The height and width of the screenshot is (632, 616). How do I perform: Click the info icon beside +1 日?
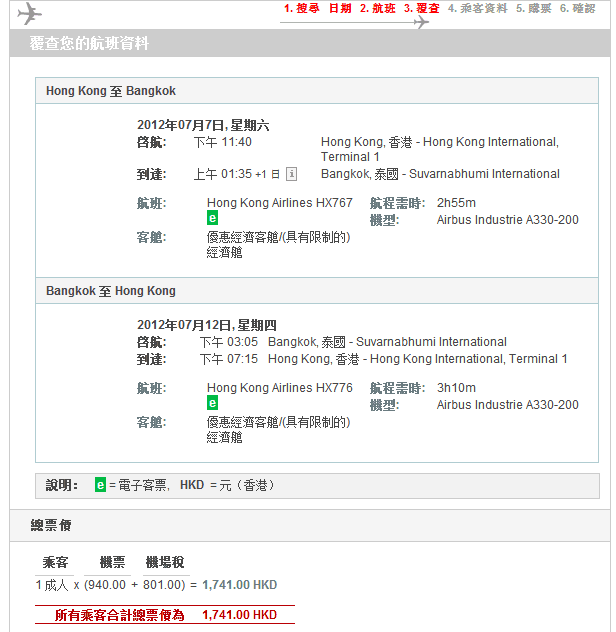[x=291, y=174]
